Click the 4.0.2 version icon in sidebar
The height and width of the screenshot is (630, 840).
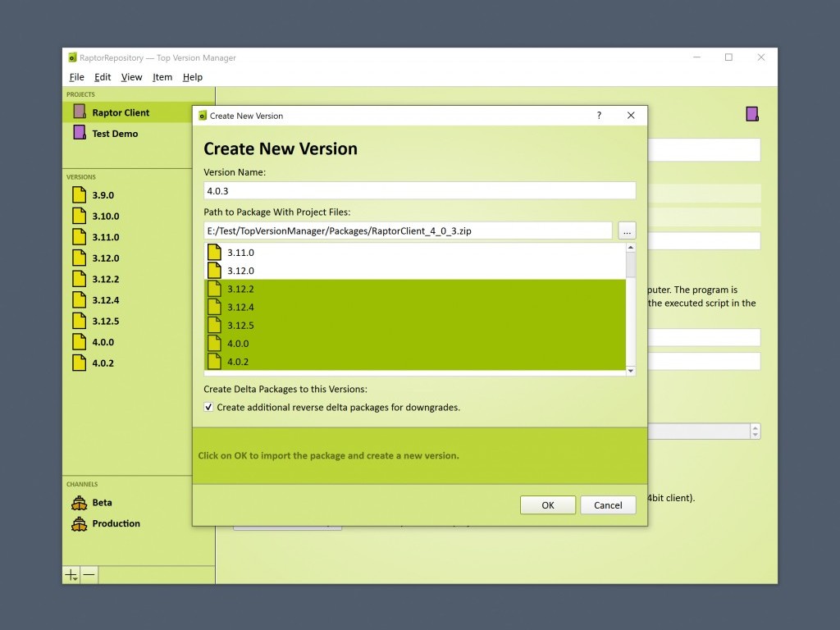[80, 363]
